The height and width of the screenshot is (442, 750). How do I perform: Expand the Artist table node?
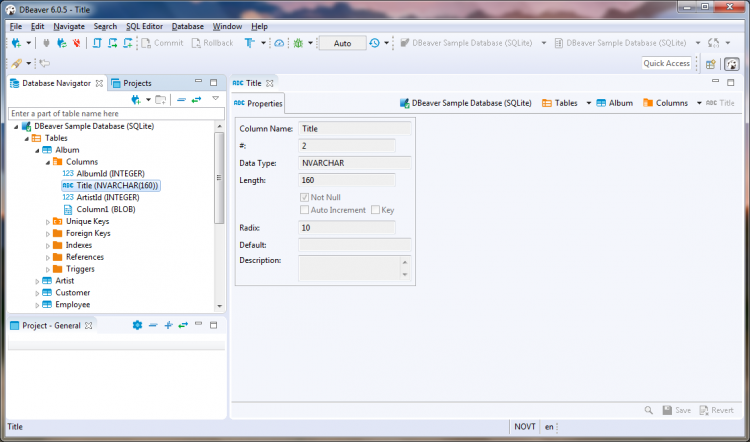click(37, 281)
